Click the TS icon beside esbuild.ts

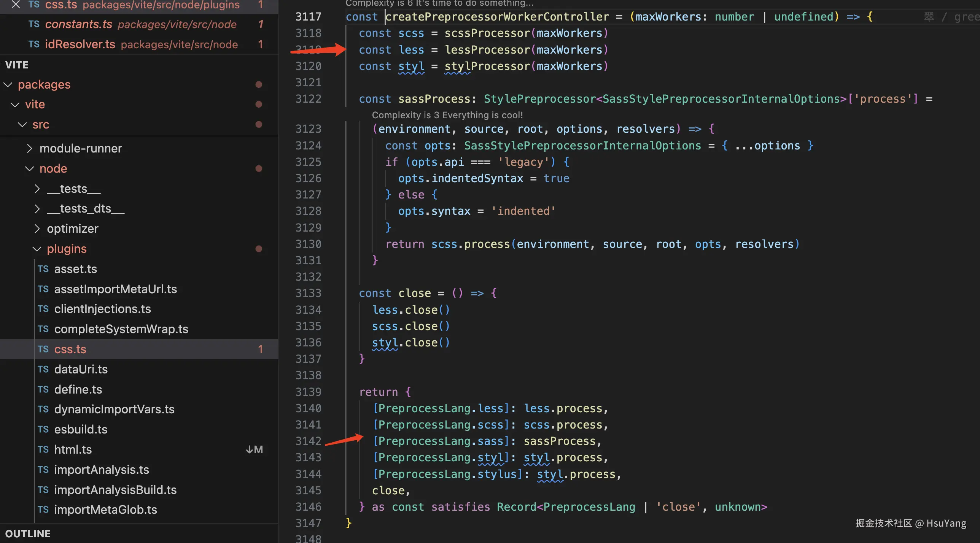click(x=43, y=429)
